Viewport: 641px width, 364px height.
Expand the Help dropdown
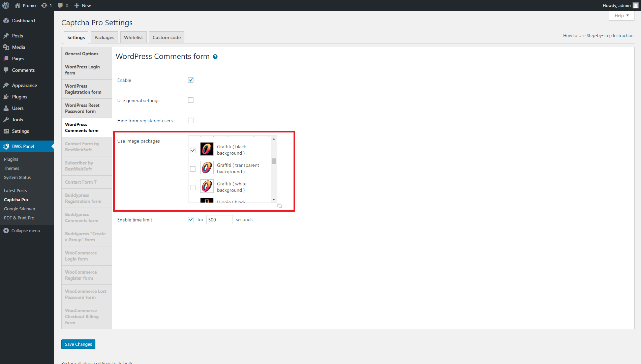click(622, 16)
